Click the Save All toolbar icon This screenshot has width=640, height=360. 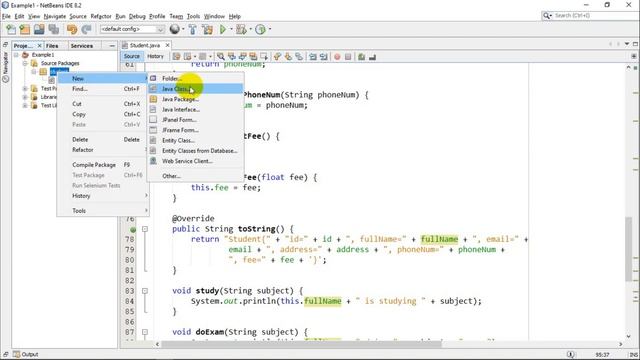tap(53, 29)
